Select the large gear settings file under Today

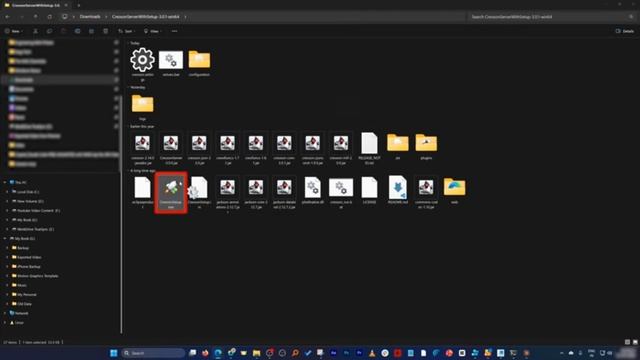click(142, 64)
